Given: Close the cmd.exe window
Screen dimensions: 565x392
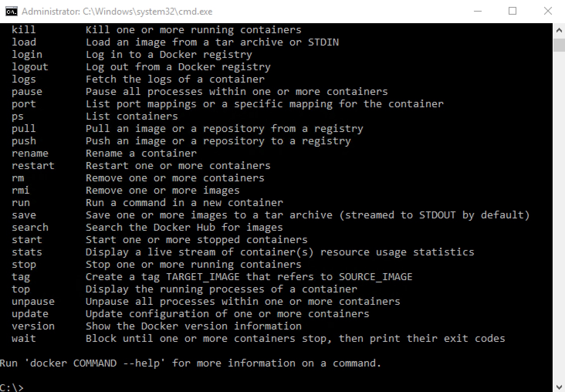Looking at the screenshot, I should 548,11.
